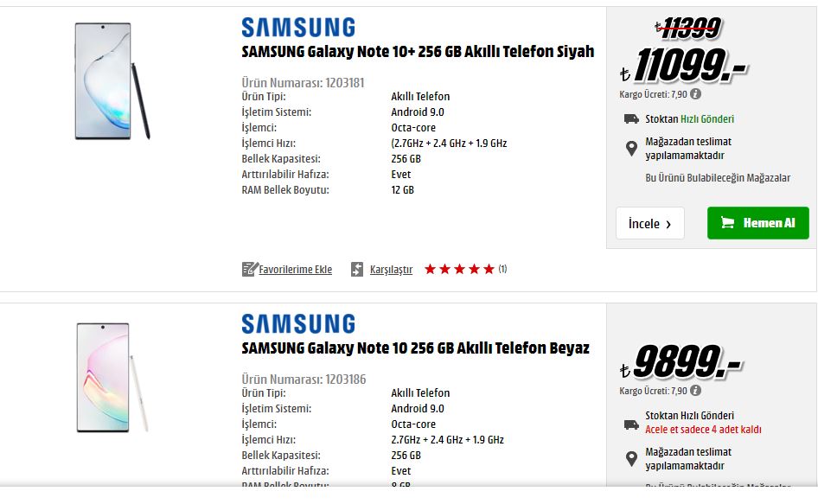This screenshot has height=504, width=818.
Task: Open the Galaxy Note 10+ Siyah product title
Action: pos(418,52)
